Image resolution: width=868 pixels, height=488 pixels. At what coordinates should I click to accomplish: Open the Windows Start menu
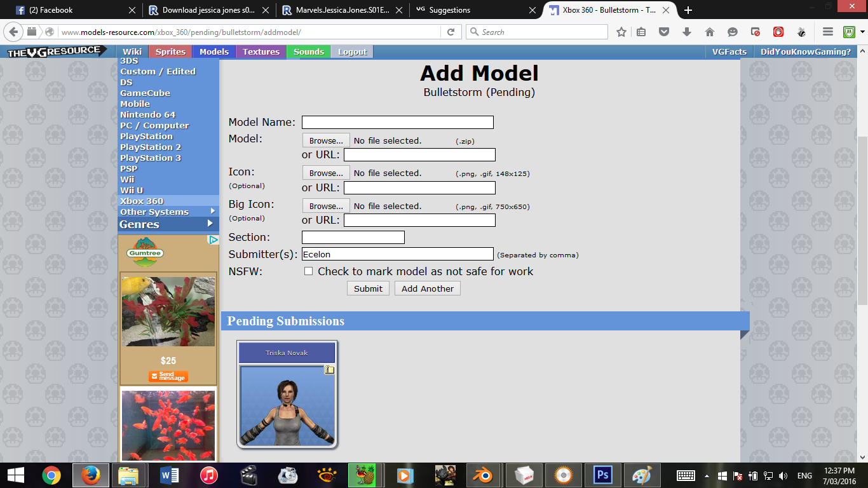(x=16, y=475)
